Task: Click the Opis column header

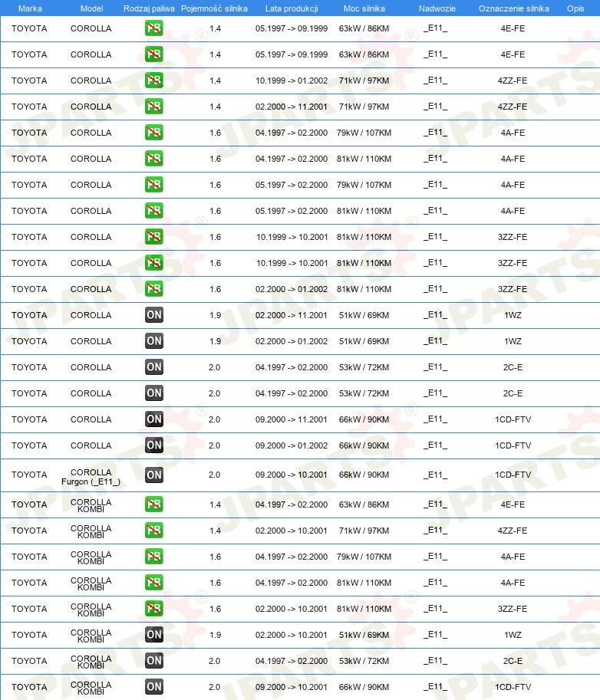Action: (575, 8)
